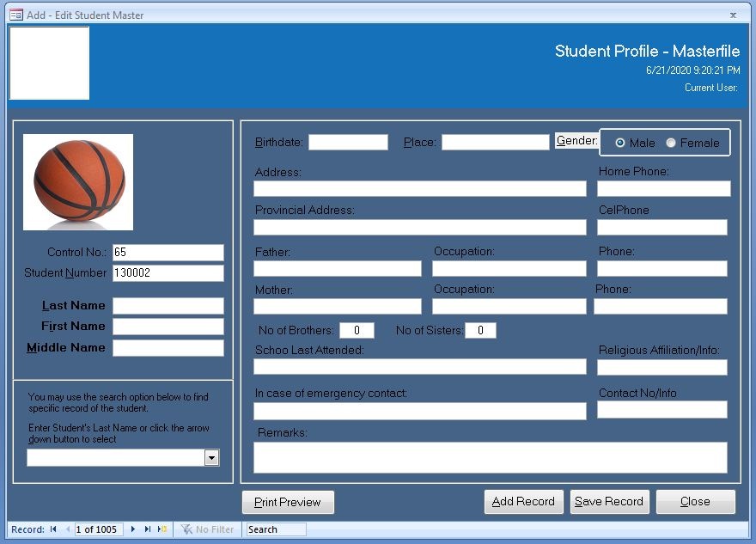
Task: Click the form icon in title bar
Action: [x=15, y=15]
